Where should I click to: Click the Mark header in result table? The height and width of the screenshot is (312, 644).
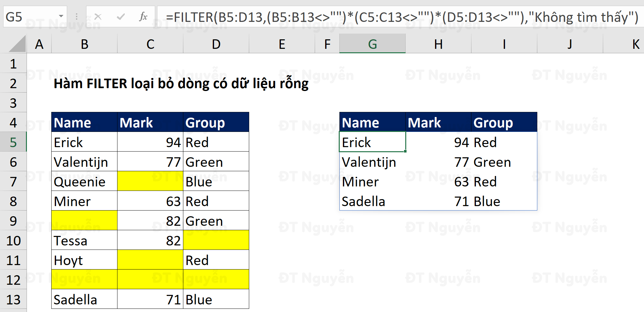pyautogui.click(x=438, y=123)
